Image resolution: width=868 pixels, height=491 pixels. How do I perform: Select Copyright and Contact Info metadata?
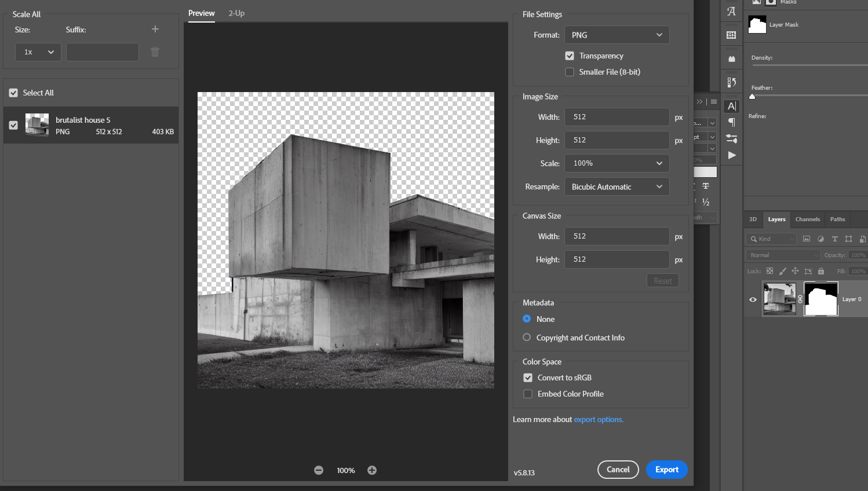(527, 338)
